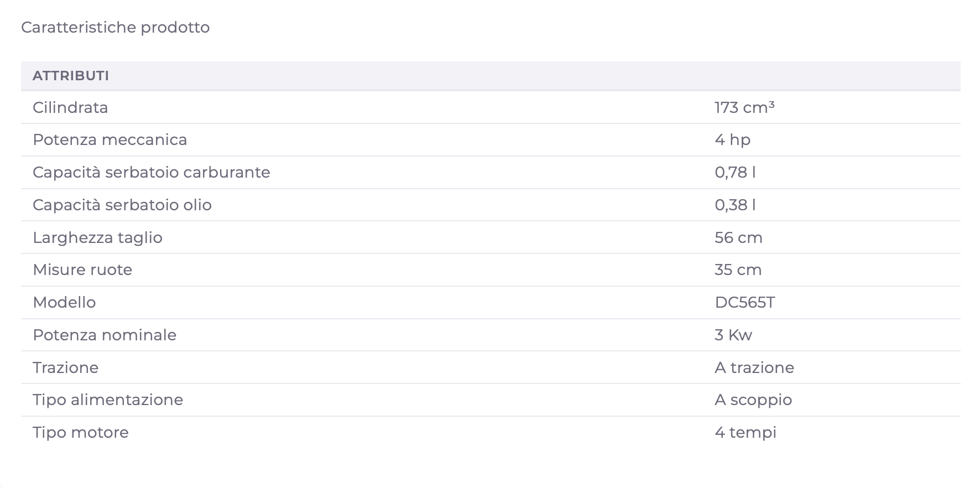This screenshot has width=980, height=487.
Task: Select the ATTRIBUTI table header
Action: pos(71,76)
